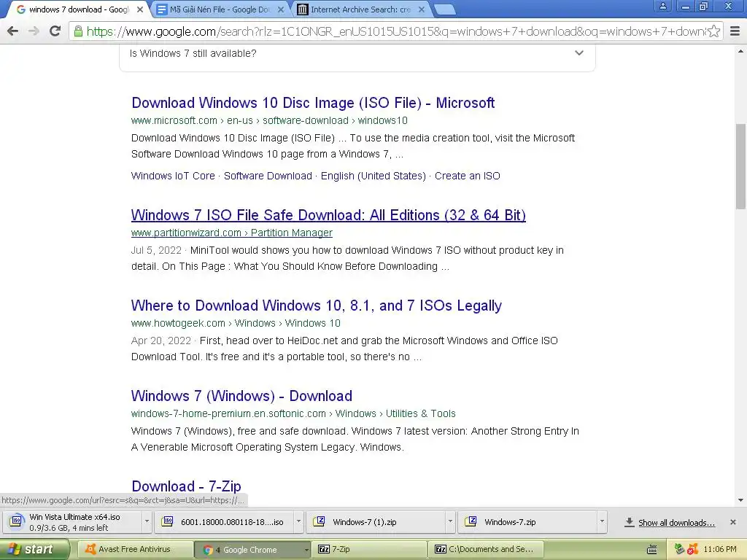The width and height of the screenshot is (747, 560).
Task: Open options arrow for 6001.18000 iso download
Action: point(298,522)
